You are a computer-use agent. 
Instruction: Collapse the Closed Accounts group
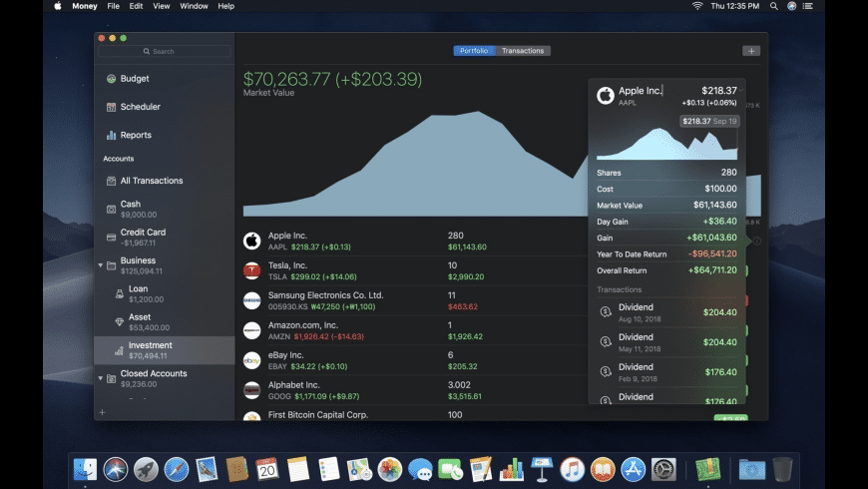pos(100,379)
